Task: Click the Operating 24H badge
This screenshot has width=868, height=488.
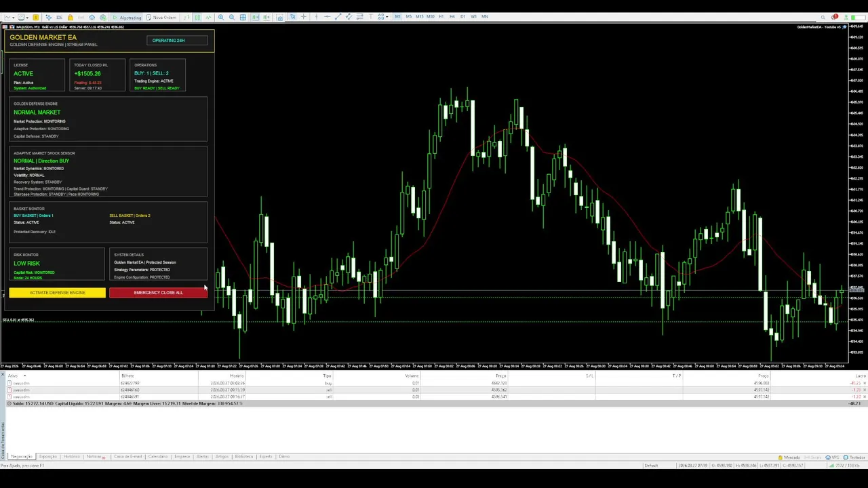Action: (177, 41)
